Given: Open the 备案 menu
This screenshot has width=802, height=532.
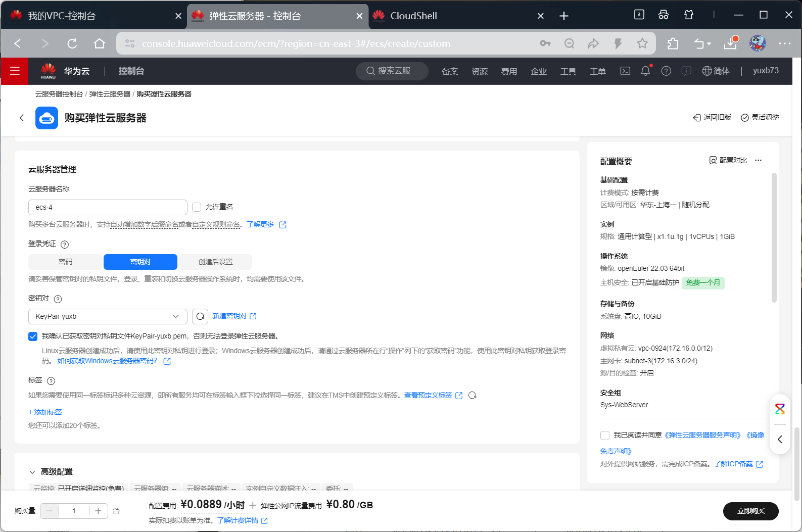Looking at the screenshot, I should click(x=450, y=71).
